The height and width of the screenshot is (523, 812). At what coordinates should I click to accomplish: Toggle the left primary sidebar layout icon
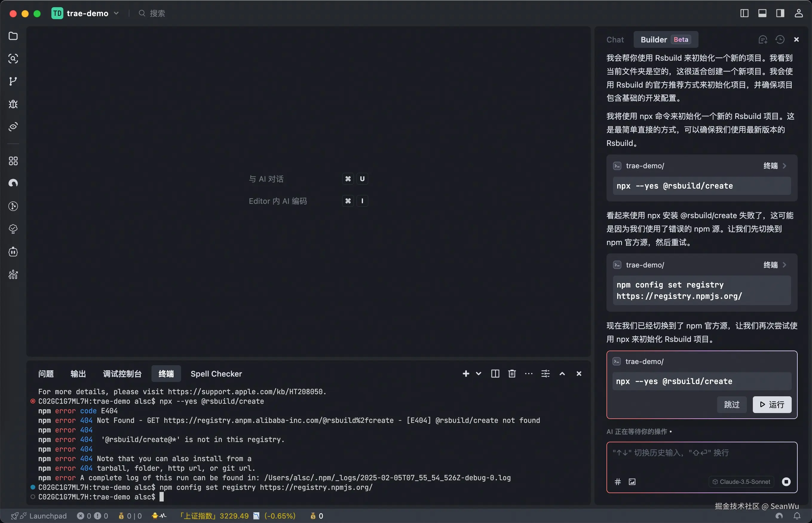[x=744, y=13]
